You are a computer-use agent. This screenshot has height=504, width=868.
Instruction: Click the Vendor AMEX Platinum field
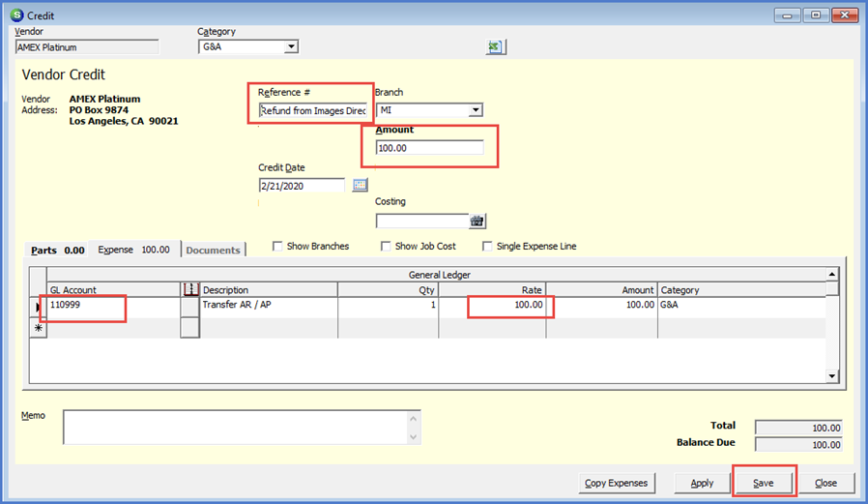[x=87, y=47]
